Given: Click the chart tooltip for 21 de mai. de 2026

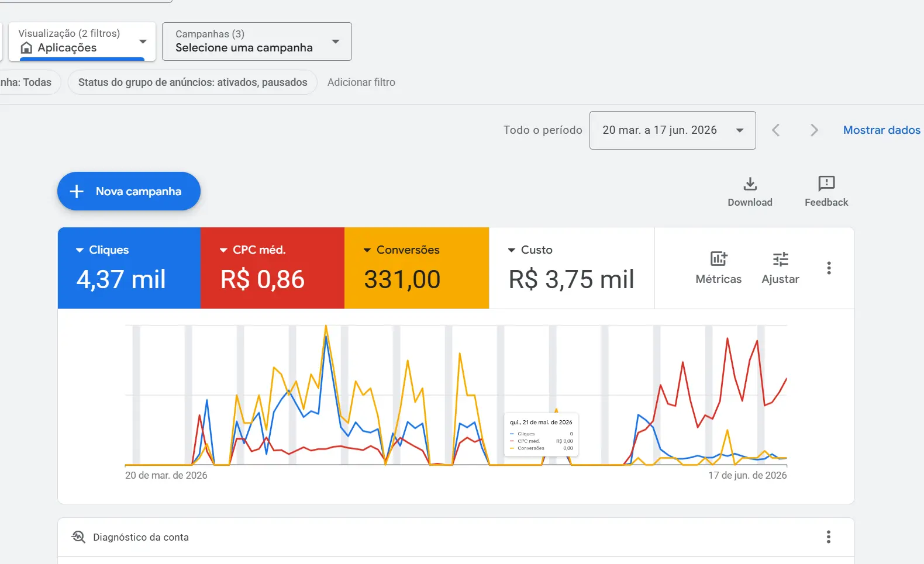Looking at the screenshot, I should [x=541, y=435].
